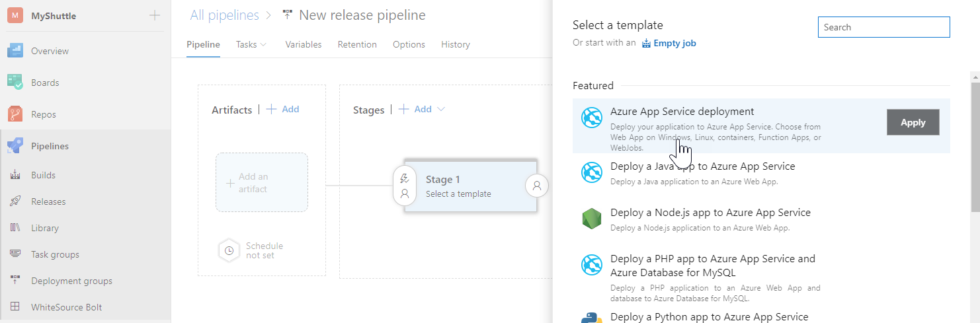This screenshot has height=323, width=980.
Task: Select the Stage 1 card
Action: click(x=470, y=186)
